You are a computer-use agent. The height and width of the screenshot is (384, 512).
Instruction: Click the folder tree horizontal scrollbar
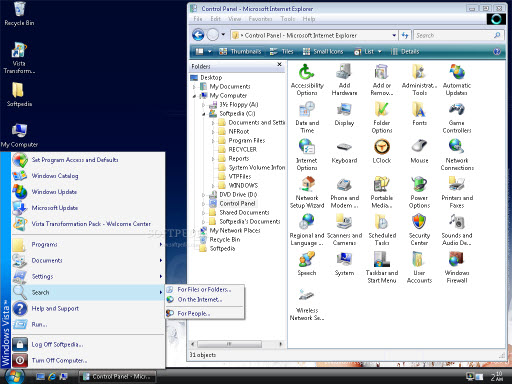(x=229, y=344)
